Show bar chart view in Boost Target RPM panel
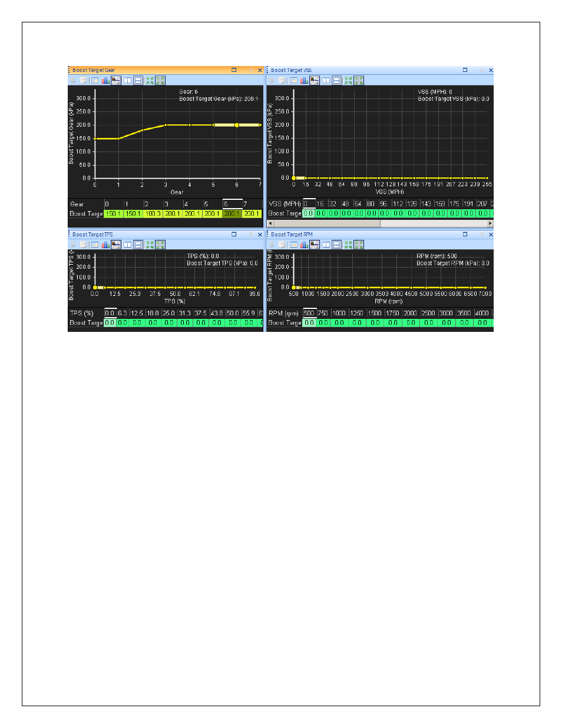Viewport: 562px width, 728px height. (304, 245)
